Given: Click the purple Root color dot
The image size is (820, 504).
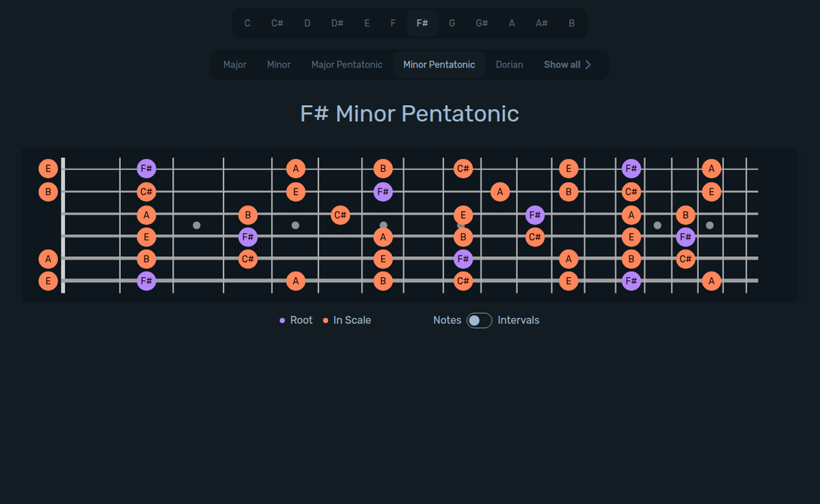Looking at the screenshot, I should 282,320.
